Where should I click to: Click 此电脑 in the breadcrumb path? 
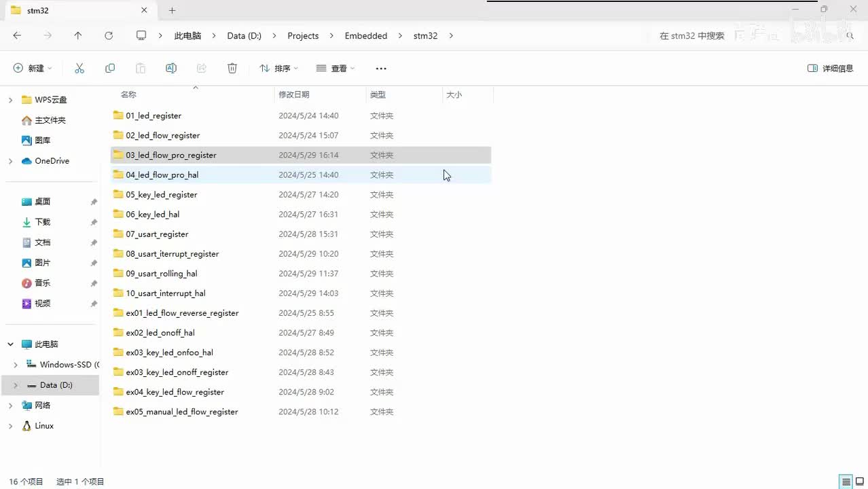point(188,36)
